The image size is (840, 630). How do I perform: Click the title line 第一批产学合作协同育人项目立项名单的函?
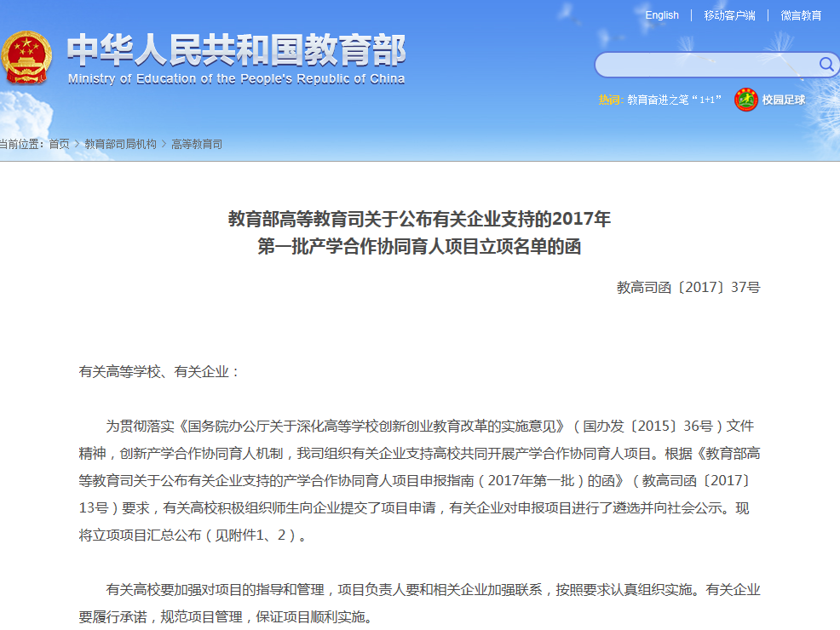[x=419, y=246]
